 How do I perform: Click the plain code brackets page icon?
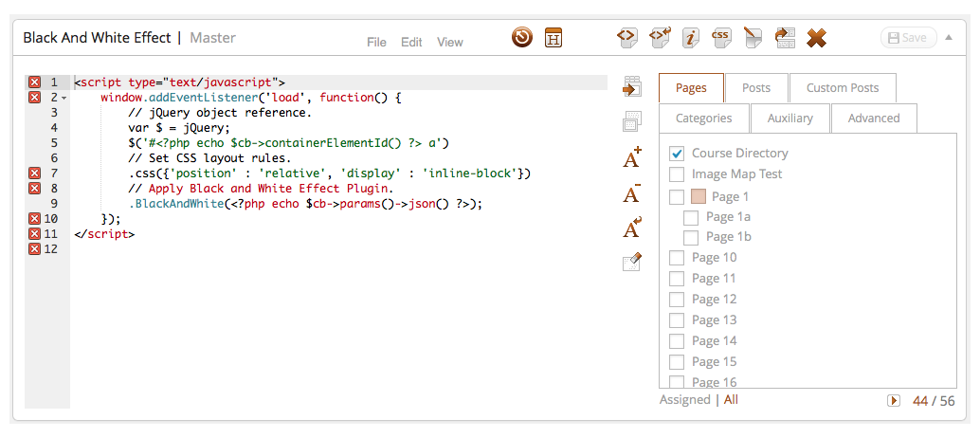[626, 38]
